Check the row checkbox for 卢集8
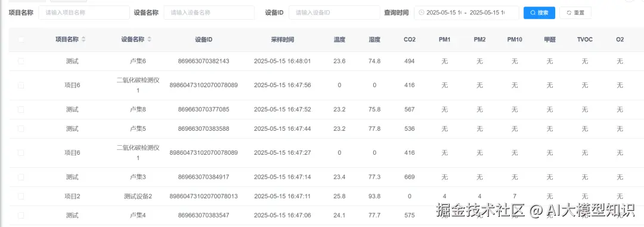The height and width of the screenshot is (227, 644). pos(21,110)
